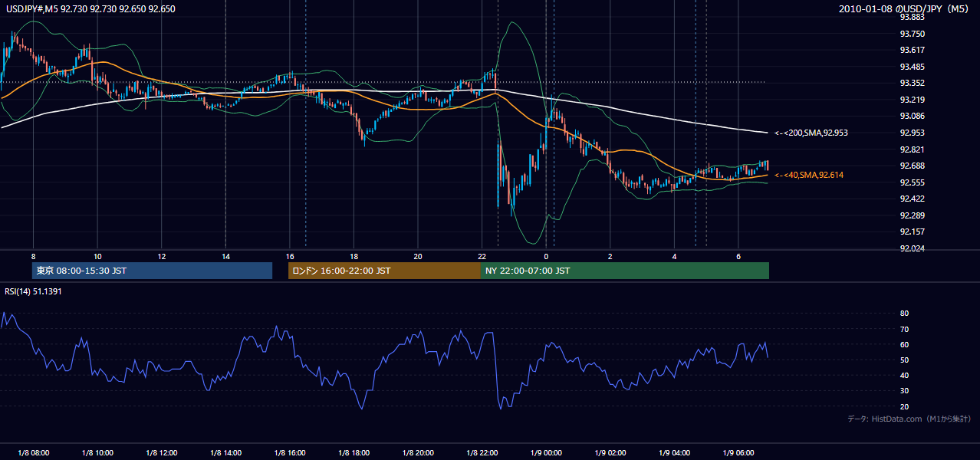Screen dimensions: 980x460
Task: Click RSI scale label 60
Action: tap(904, 344)
